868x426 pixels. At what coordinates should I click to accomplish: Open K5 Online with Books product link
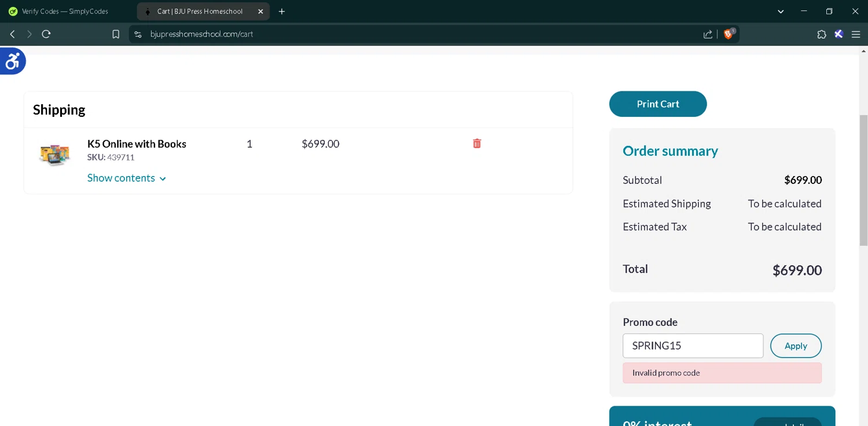point(137,144)
